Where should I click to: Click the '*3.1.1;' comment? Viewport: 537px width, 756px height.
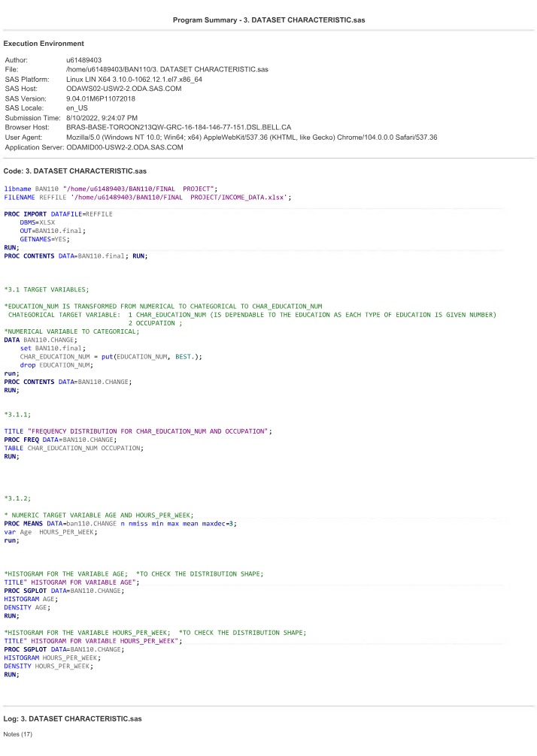click(17, 415)
